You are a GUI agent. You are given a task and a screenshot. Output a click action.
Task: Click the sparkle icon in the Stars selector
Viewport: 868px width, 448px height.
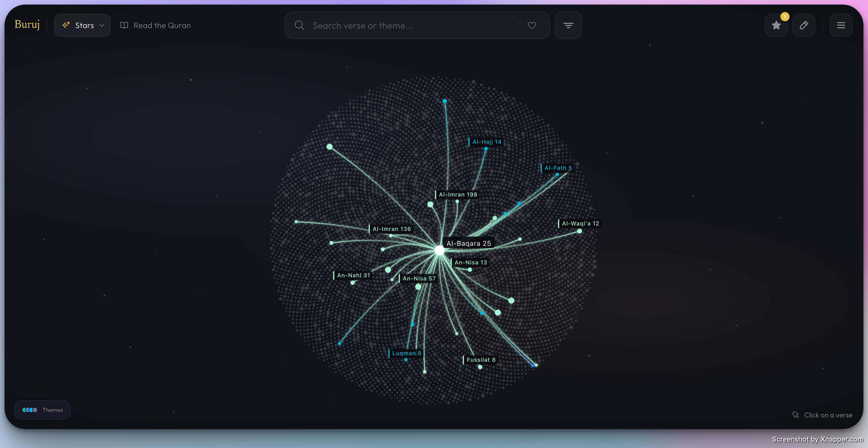click(x=66, y=25)
